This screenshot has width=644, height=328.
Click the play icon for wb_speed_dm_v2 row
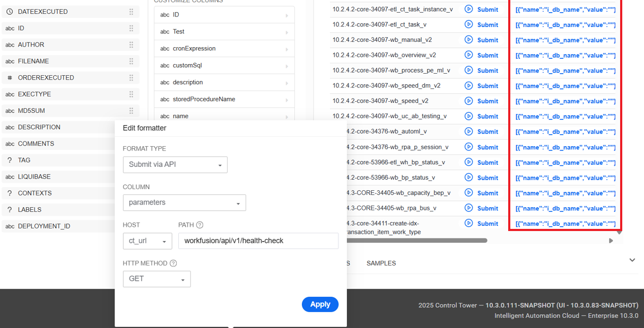pos(468,85)
